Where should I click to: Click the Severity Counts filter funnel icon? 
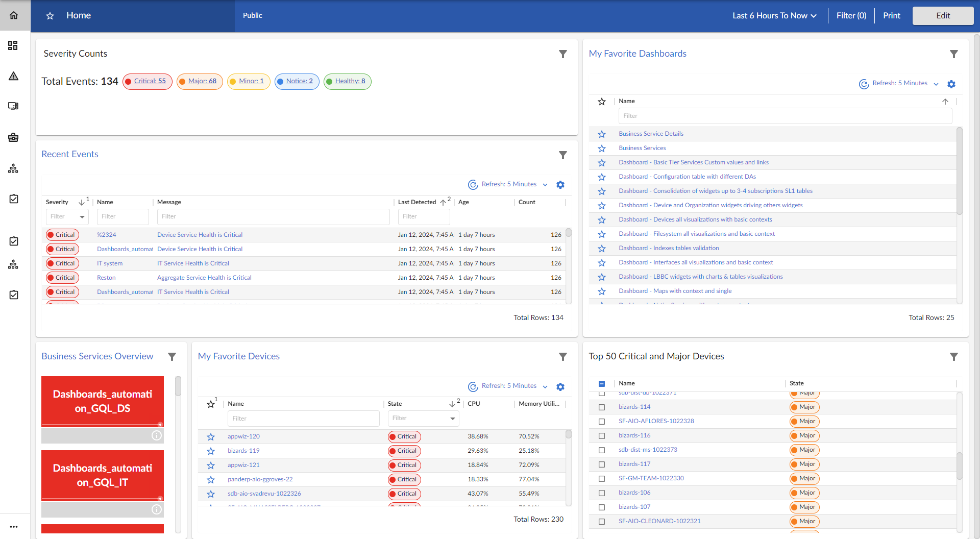tap(562, 54)
